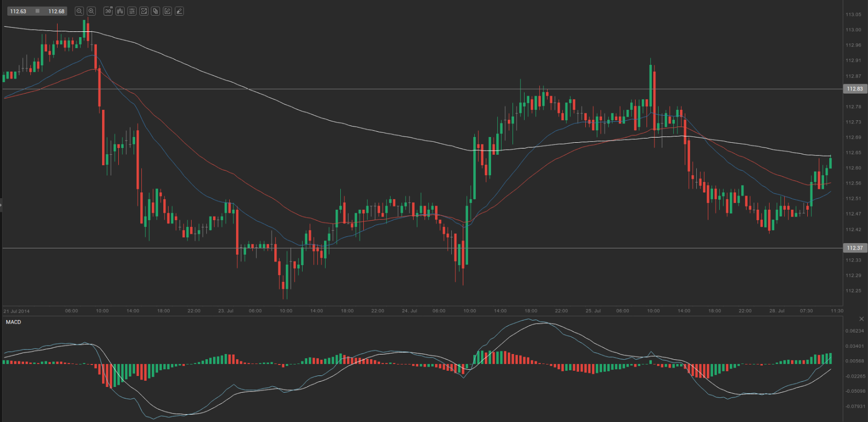
Task: Click the zoom in magnifier icon
Action: 91,11
